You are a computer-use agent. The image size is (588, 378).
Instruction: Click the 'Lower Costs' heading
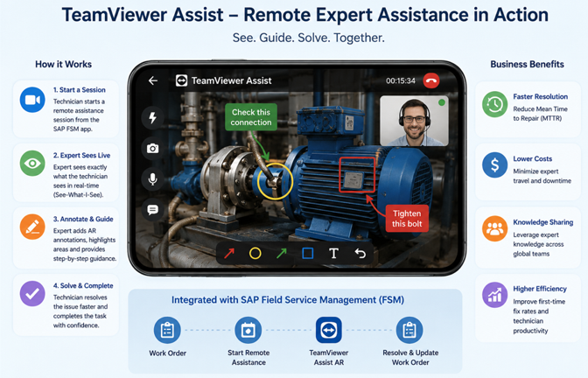point(533,159)
